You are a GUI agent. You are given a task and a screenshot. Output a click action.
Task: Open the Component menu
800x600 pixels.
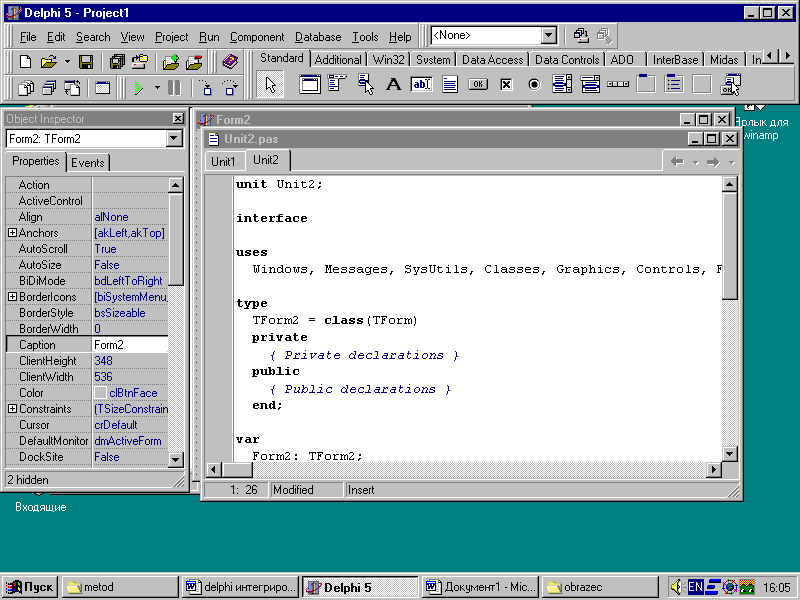(x=257, y=37)
